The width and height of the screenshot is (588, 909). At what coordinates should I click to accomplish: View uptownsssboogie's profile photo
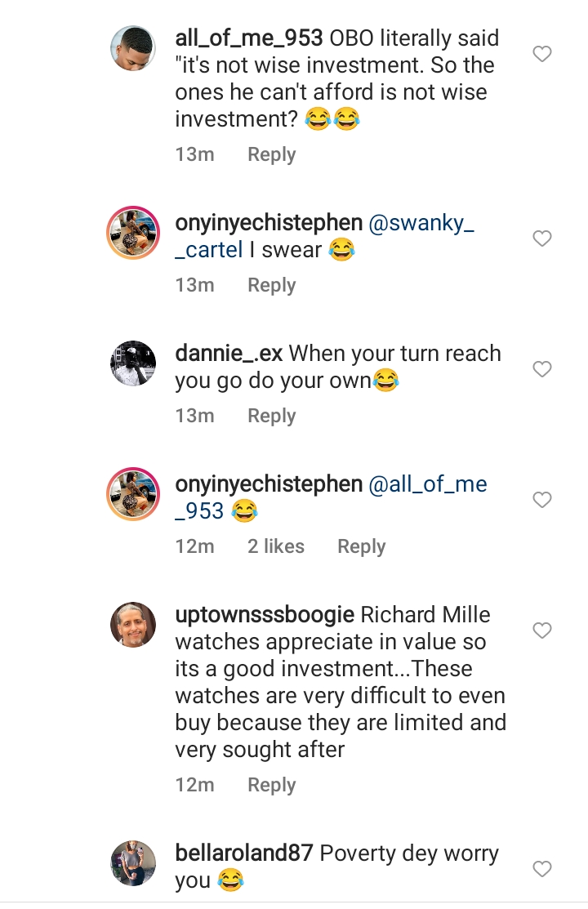tap(132, 625)
